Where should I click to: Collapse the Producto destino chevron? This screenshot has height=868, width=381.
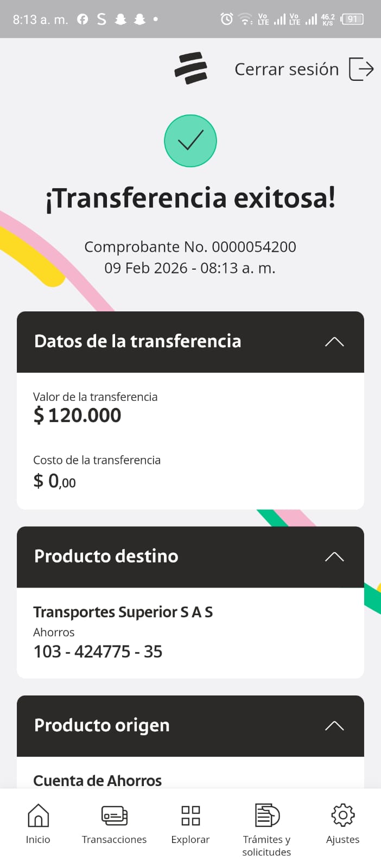click(334, 557)
